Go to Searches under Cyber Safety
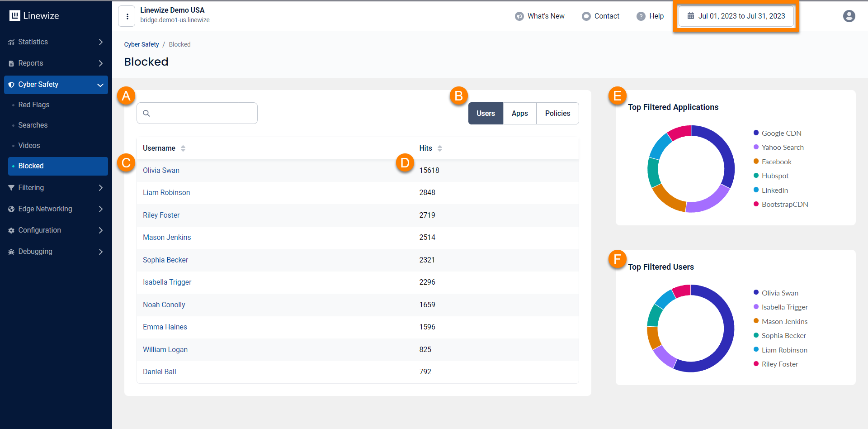The height and width of the screenshot is (429, 868). [x=33, y=125]
